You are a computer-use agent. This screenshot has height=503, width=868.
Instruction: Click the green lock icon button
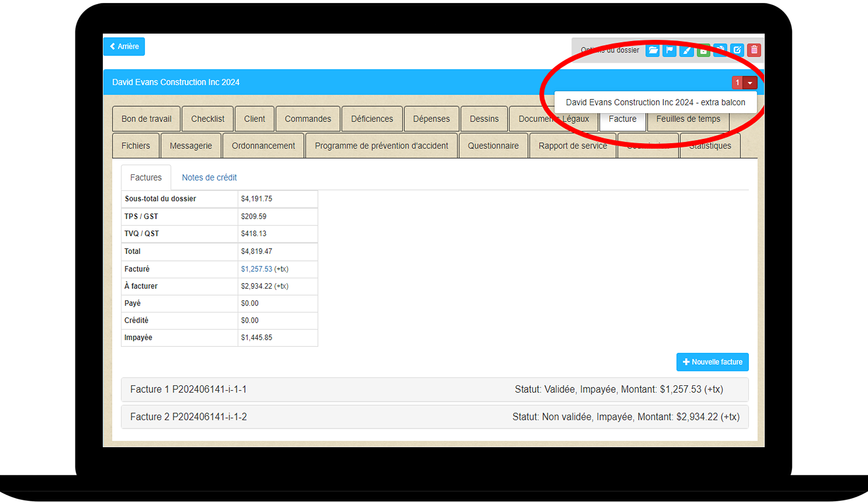click(x=703, y=50)
